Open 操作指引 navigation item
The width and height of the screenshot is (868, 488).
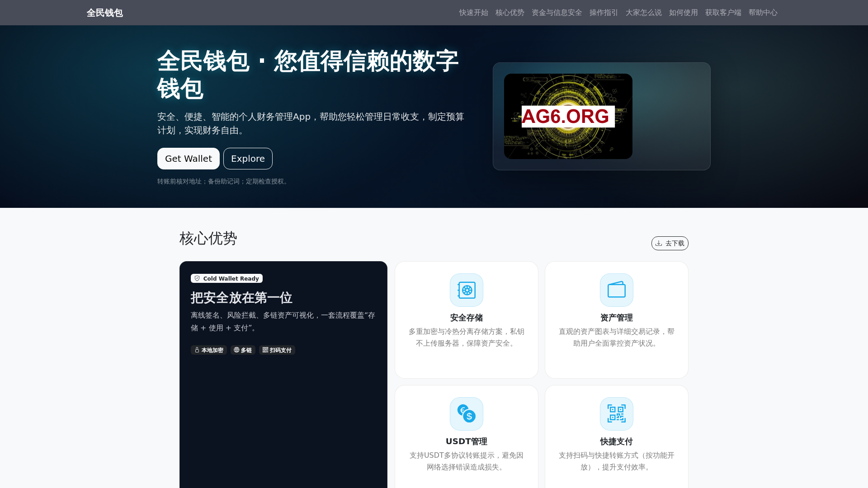[x=604, y=13]
